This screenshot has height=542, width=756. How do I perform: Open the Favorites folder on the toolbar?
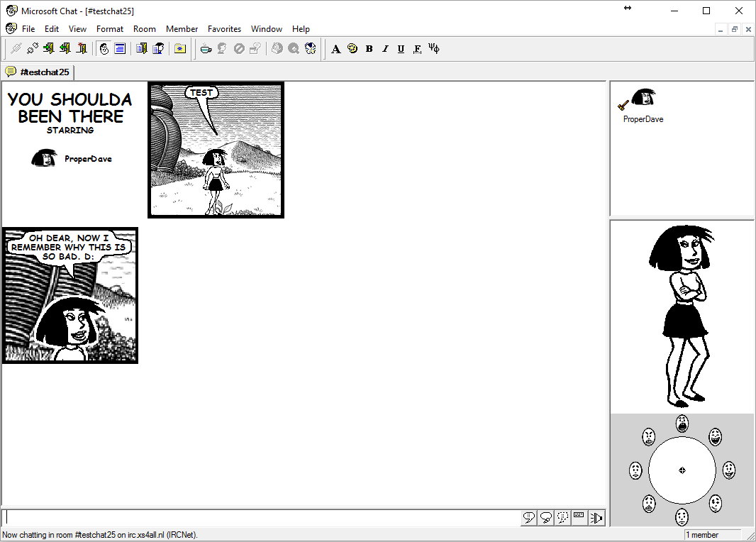pyautogui.click(x=180, y=48)
